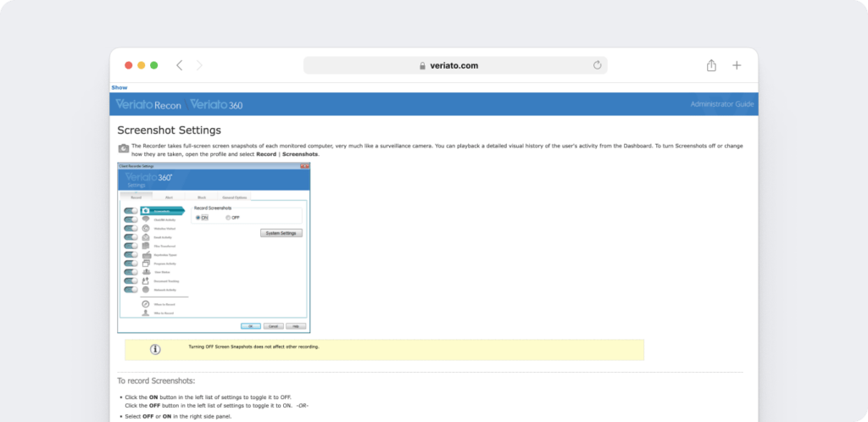Switch to the Record tab
The width and height of the screenshot is (868, 422).
tap(136, 197)
